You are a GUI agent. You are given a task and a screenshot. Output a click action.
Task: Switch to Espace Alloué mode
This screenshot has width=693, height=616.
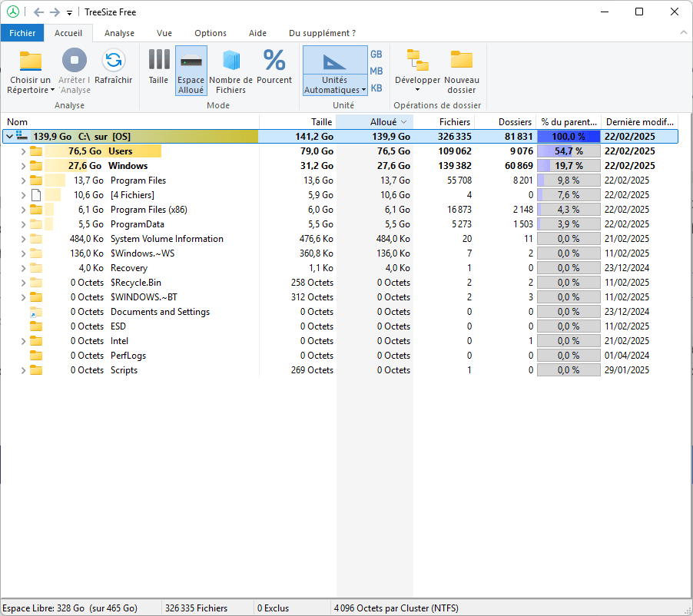(191, 70)
